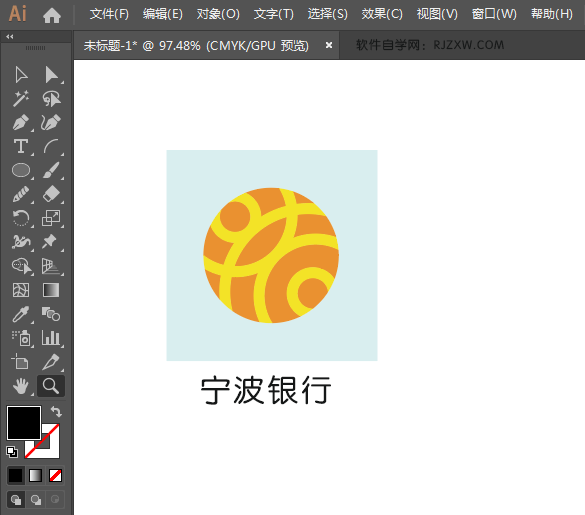This screenshot has width=585, height=515.
Task: Select the Eraser tool
Action: click(51, 194)
